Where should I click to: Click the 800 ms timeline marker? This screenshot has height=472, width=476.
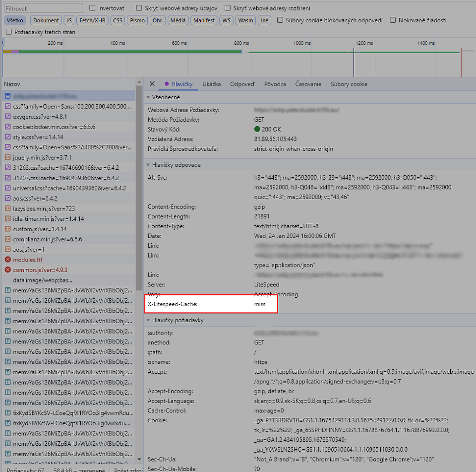click(241, 43)
